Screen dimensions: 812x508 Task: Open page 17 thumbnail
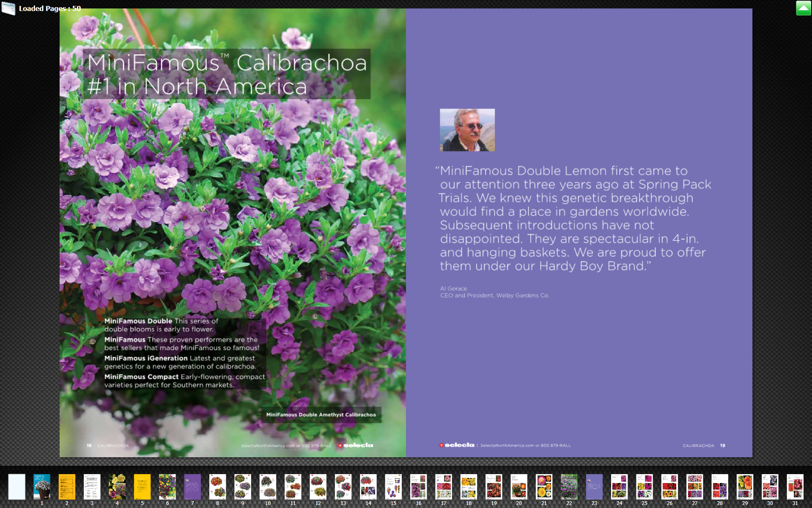click(444, 487)
